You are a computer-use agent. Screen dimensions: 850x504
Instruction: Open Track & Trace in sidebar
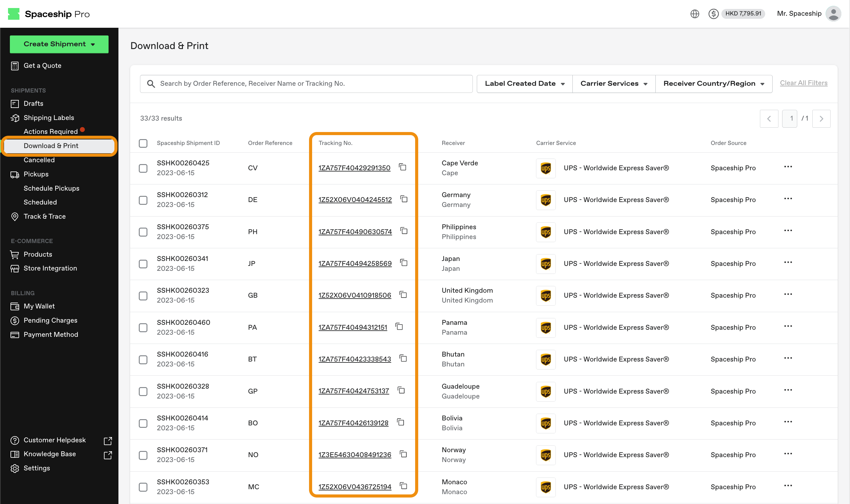click(x=44, y=216)
